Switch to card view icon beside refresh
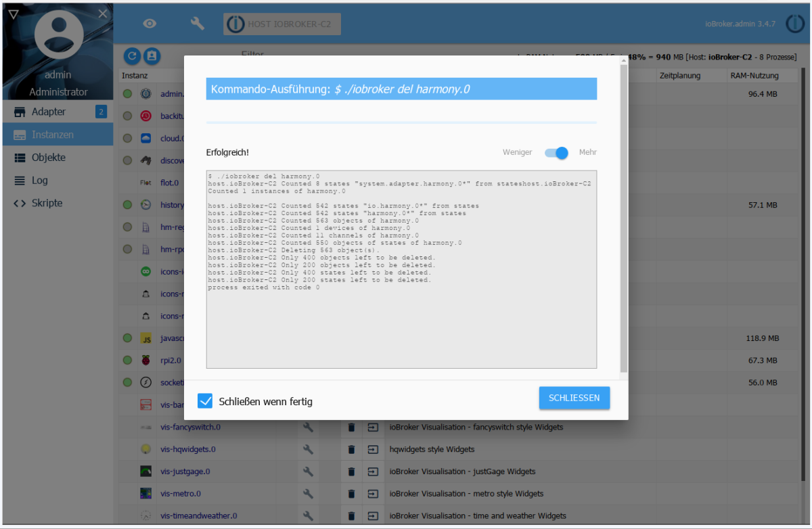 point(152,56)
